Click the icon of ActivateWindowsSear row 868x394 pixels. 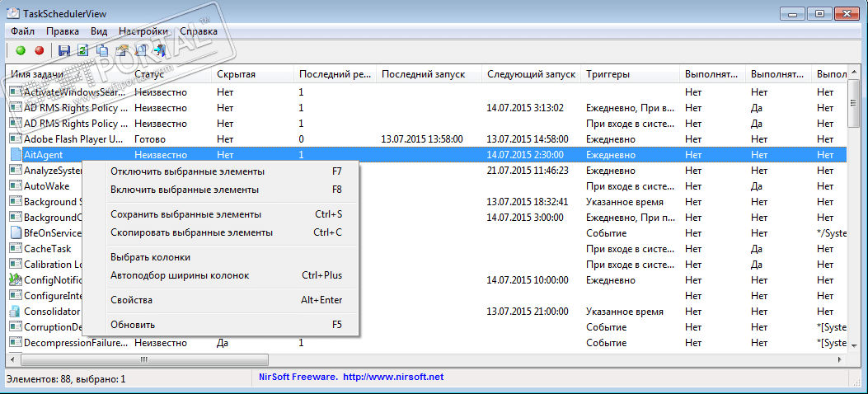point(15,91)
